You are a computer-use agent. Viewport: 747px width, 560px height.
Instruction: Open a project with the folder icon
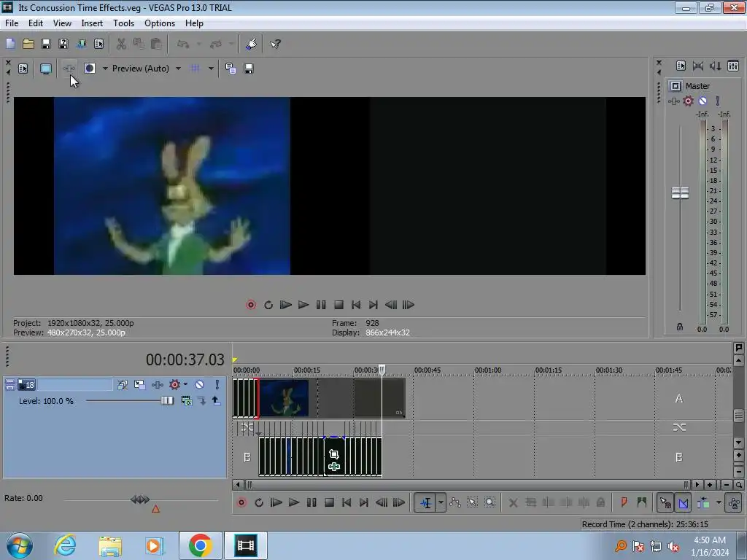[28, 44]
